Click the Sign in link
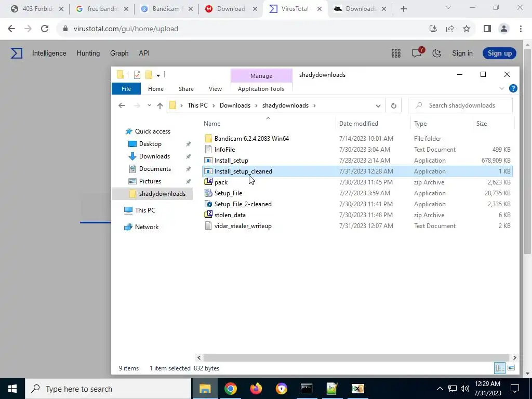532x399 pixels. click(462, 54)
